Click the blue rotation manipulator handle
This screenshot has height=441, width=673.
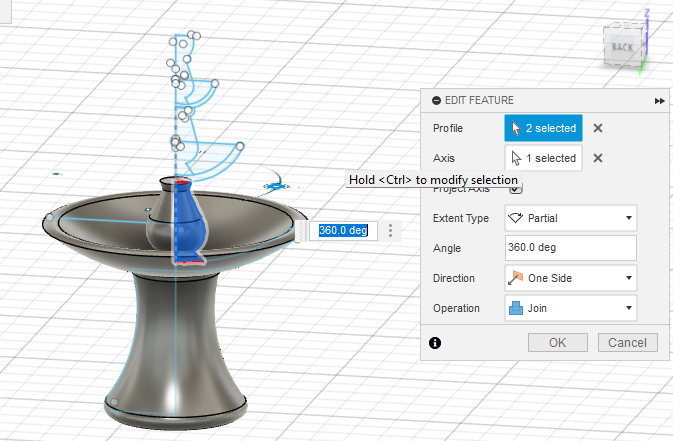[276, 186]
